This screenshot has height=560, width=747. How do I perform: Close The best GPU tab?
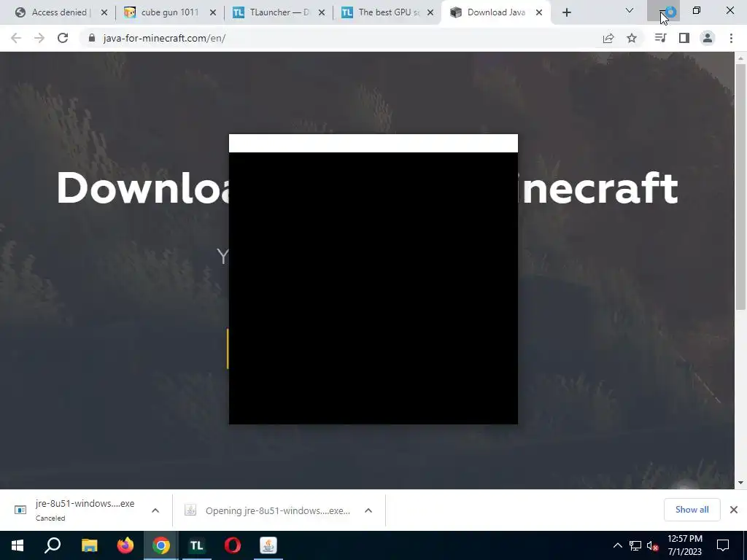click(430, 12)
